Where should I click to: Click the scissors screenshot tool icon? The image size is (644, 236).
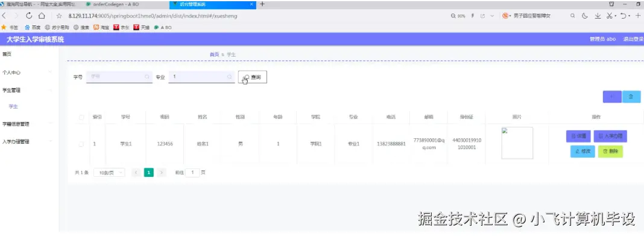coord(609,16)
